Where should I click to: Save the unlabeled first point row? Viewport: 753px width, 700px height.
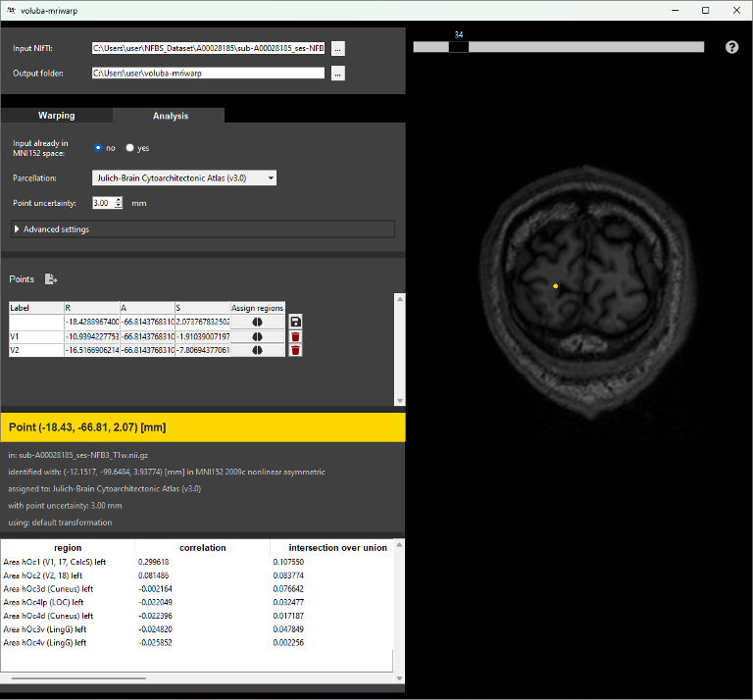click(295, 322)
